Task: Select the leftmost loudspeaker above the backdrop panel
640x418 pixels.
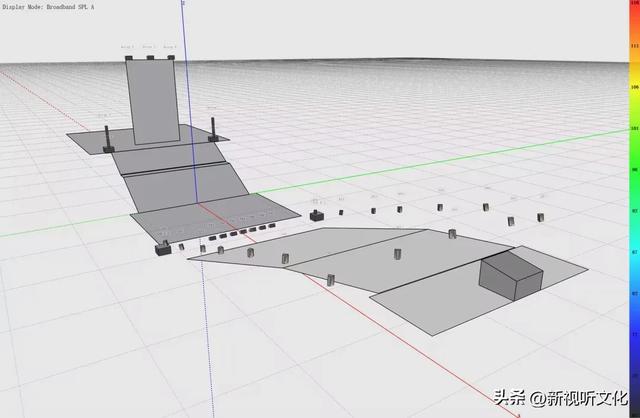Action: (x=129, y=58)
